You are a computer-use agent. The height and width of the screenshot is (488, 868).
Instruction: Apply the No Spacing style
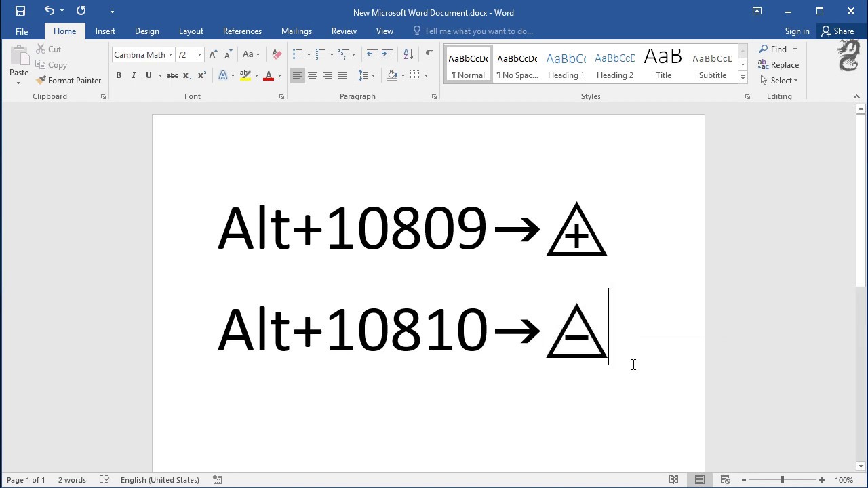coord(517,64)
